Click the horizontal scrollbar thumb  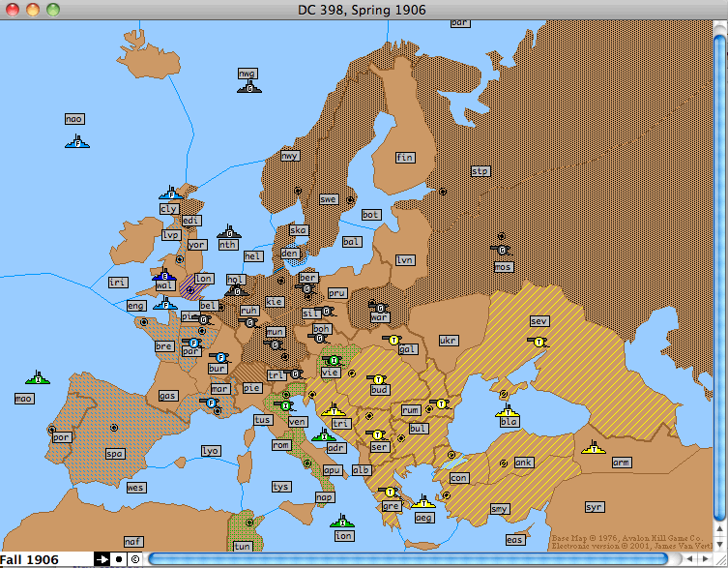point(409,559)
